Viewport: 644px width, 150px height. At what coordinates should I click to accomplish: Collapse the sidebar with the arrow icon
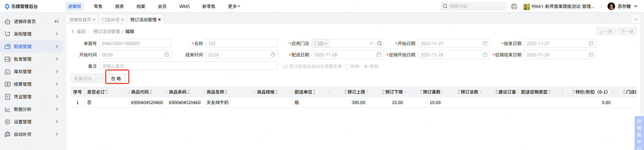click(x=57, y=21)
